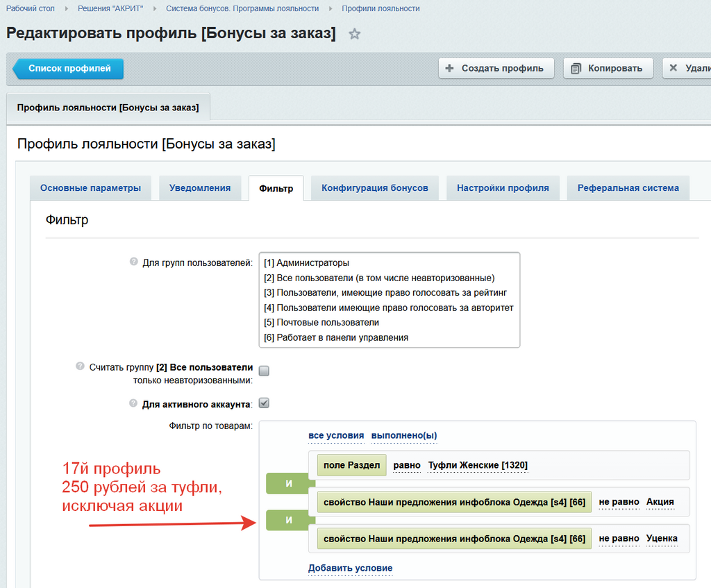
Task: Click the plus icon on 'Создать профиль'
Action: pos(449,68)
